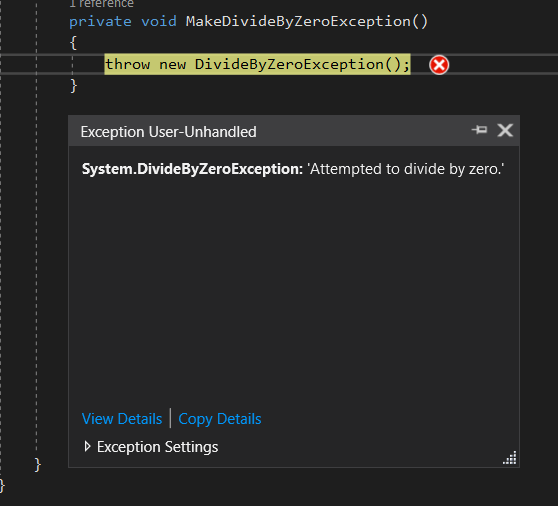This screenshot has width=558, height=506.
Task: Click the opening brace under the method signature
Action: click(x=73, y=43)
